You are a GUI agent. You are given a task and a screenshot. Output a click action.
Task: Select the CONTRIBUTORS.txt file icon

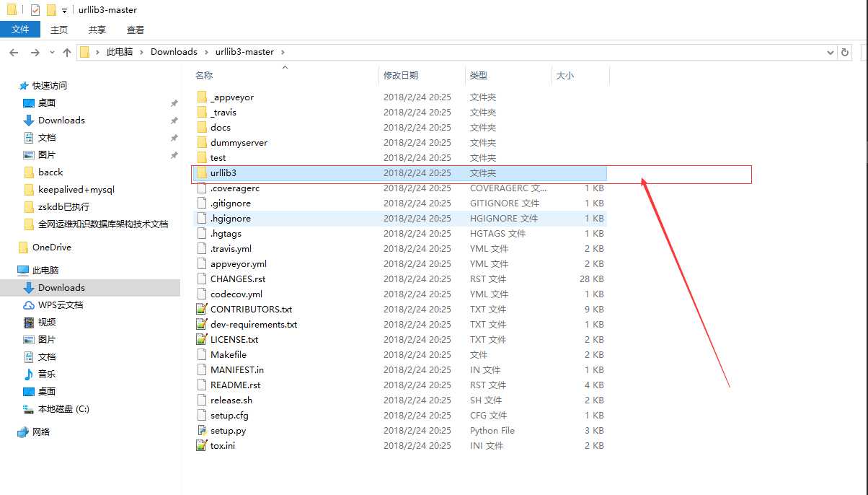tap(202, 309)
